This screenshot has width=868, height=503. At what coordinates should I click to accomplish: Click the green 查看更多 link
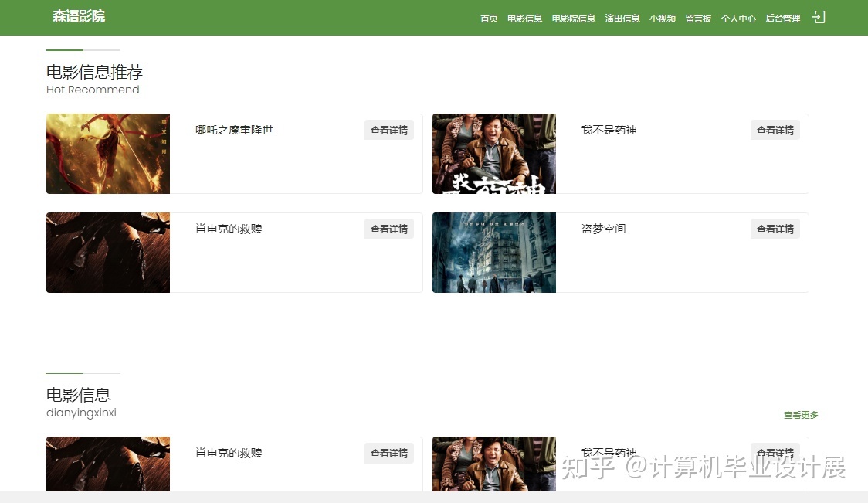[801, 415]
